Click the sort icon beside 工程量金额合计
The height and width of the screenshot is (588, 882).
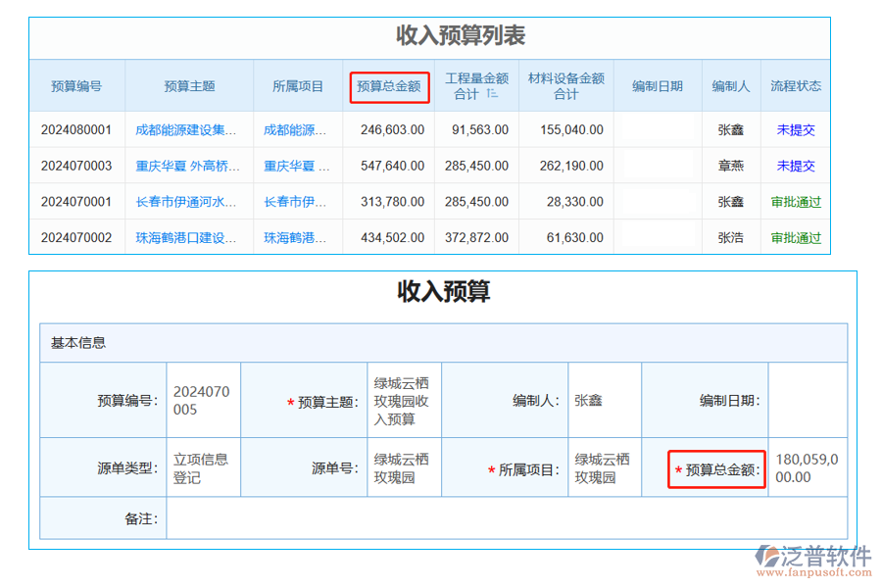tap(492, 94)
